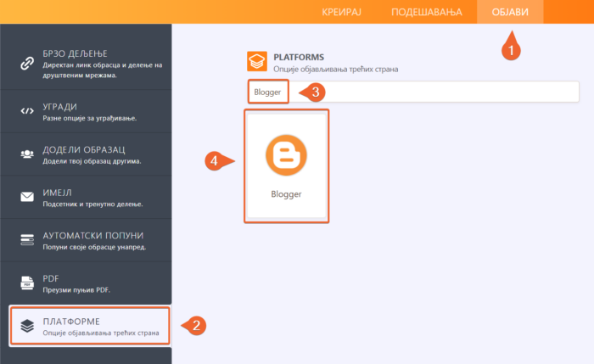Viewport: 594px width, 364px height.
Task: Choose the ИМЕЈЛ sidebar option
Action: [86, 197]
